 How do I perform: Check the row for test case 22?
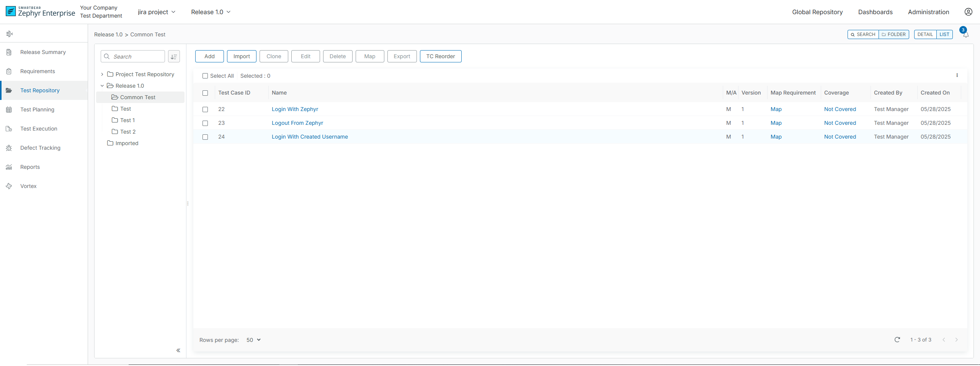tap(206, 109)
